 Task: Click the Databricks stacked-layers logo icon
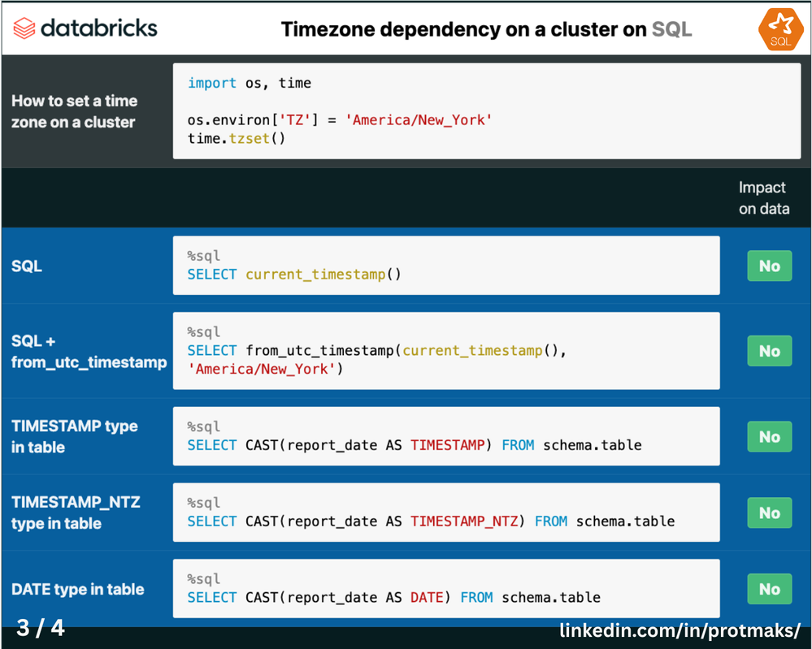(24, 28)
